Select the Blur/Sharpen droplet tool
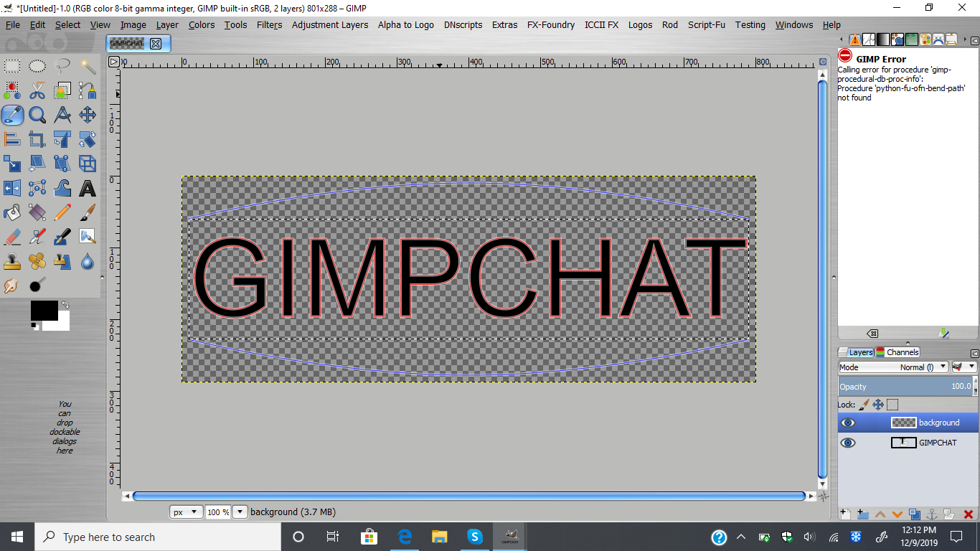Viewport: 980px width, 551px height. [88, 262]
